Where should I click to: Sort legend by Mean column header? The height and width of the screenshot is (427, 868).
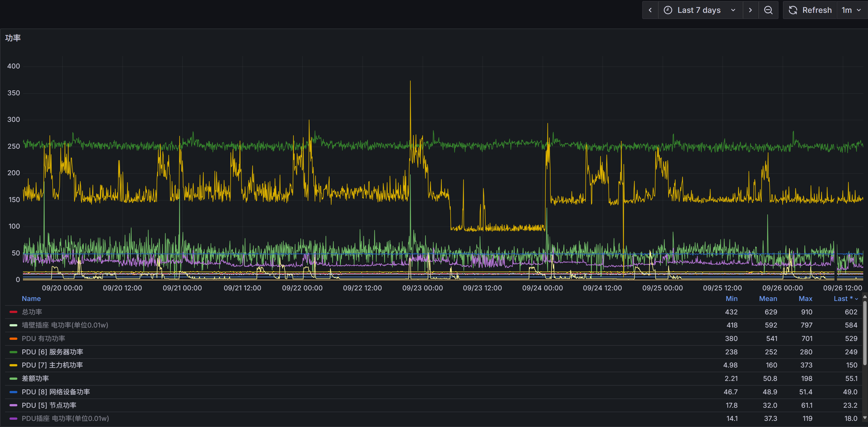tap(768, 299)
